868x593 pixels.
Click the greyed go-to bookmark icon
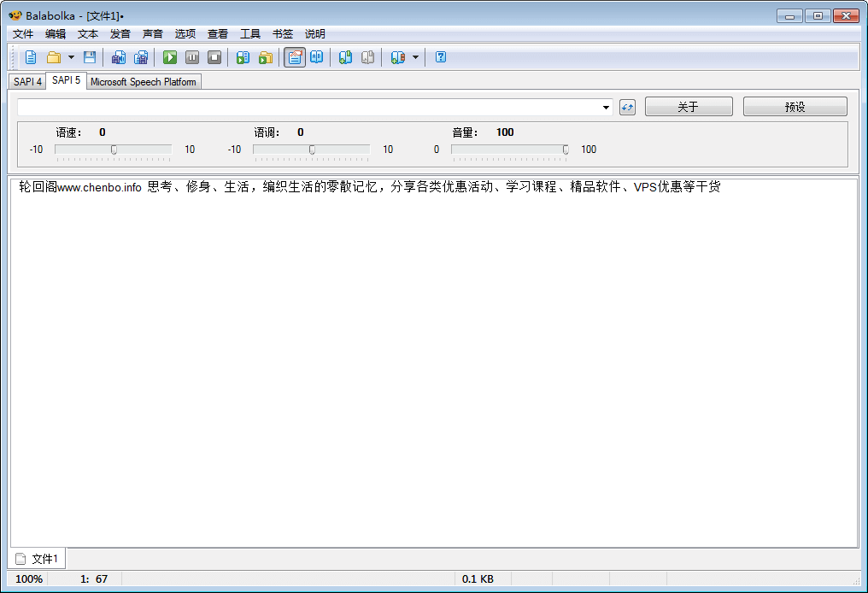(367, 57)
